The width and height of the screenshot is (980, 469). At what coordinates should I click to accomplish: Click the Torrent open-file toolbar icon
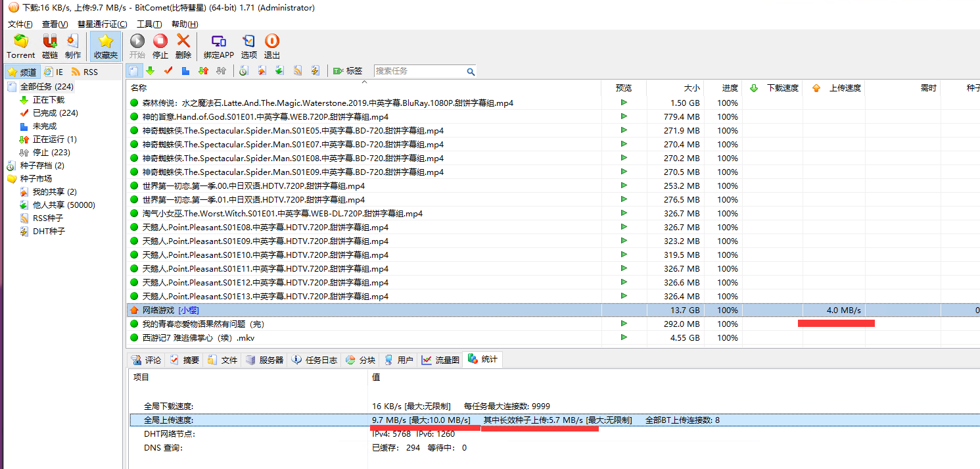point(21,47)
